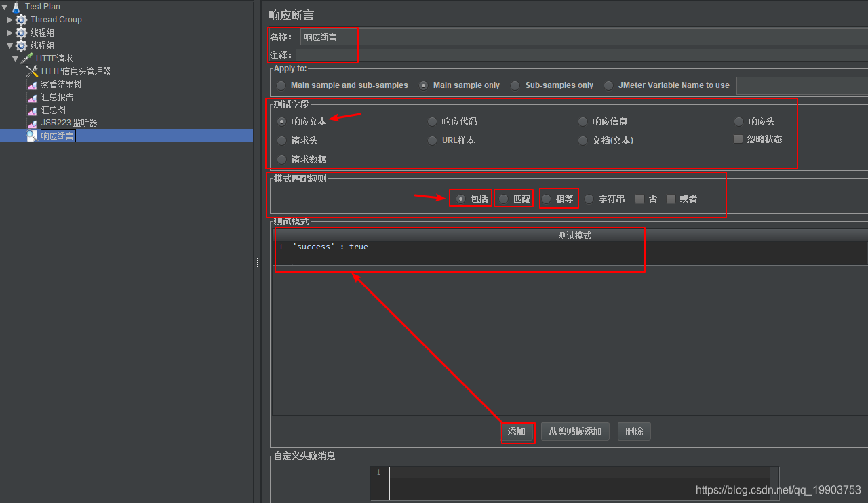Click the 察看结果树 listener icon
This screenshot has width=868, height=503.
(x=32, y=85)
